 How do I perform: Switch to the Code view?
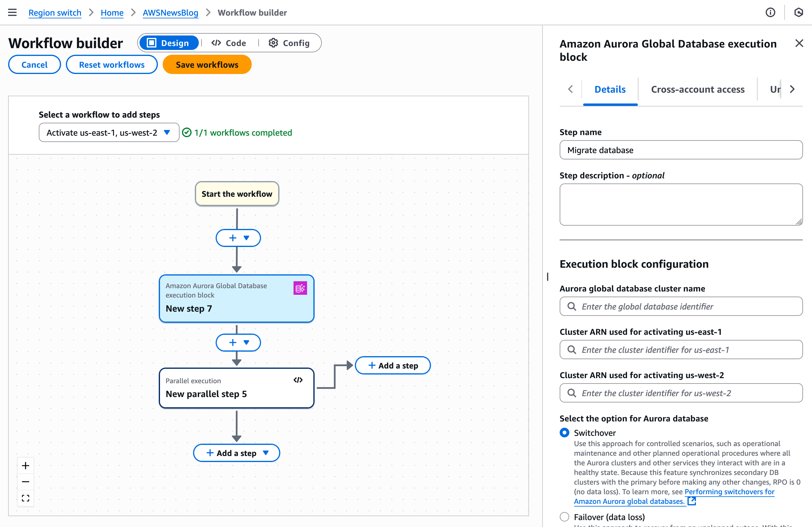tap(229, 43)
